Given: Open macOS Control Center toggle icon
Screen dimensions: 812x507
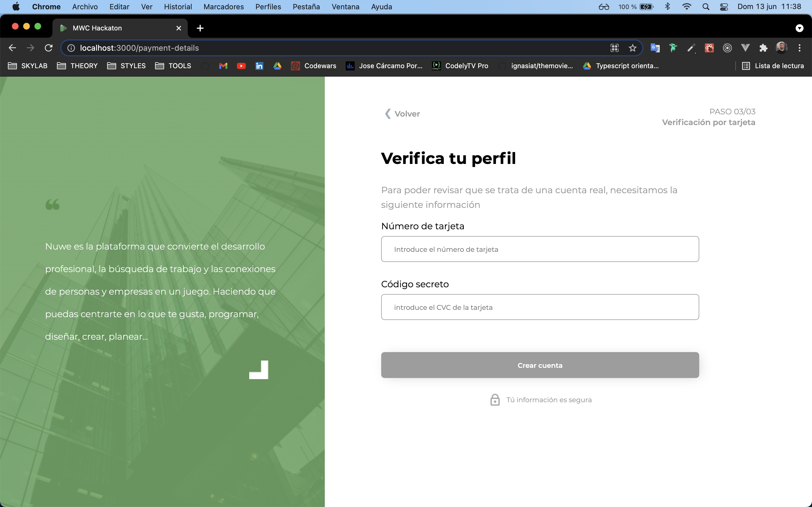Looking at the screenshot, I should [x=724, y=7].
